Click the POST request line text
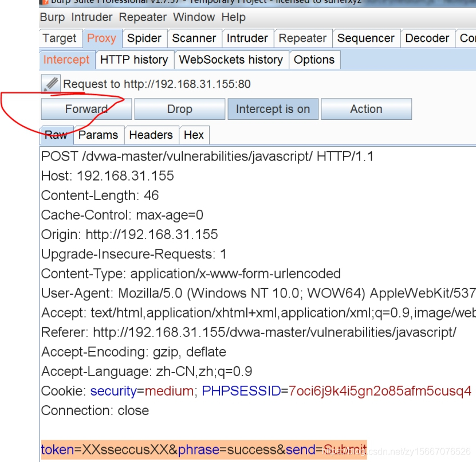The image size is (476, 462). point(207,156)
